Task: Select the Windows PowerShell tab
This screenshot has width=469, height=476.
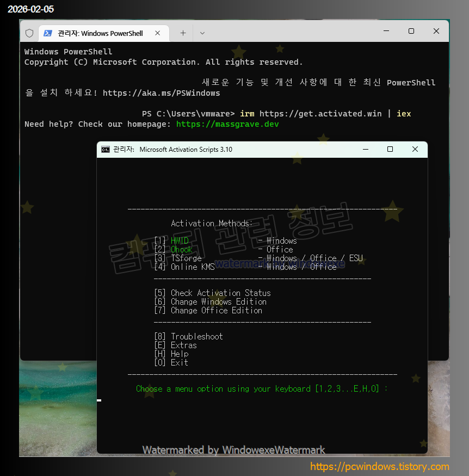Action: [104, 33]
